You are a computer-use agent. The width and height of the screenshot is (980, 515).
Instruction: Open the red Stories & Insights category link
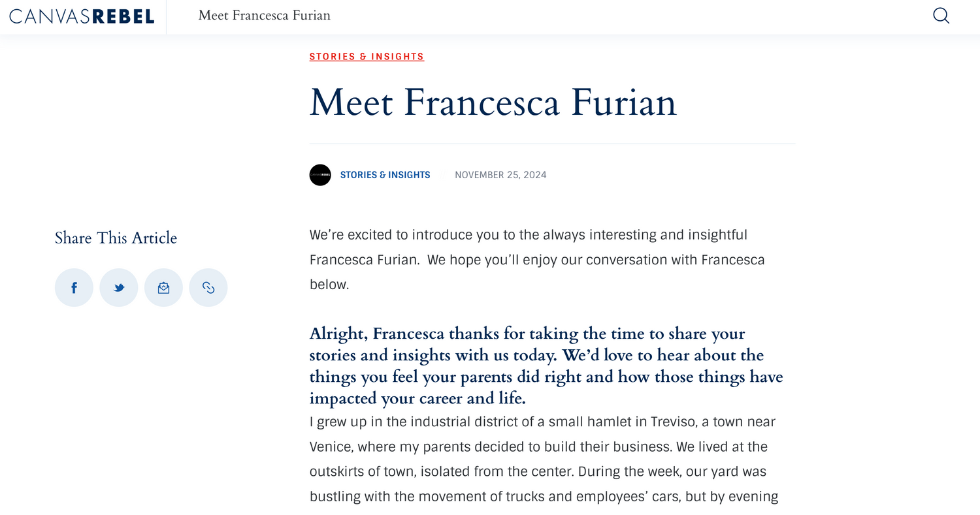click(x=367, y=57)
